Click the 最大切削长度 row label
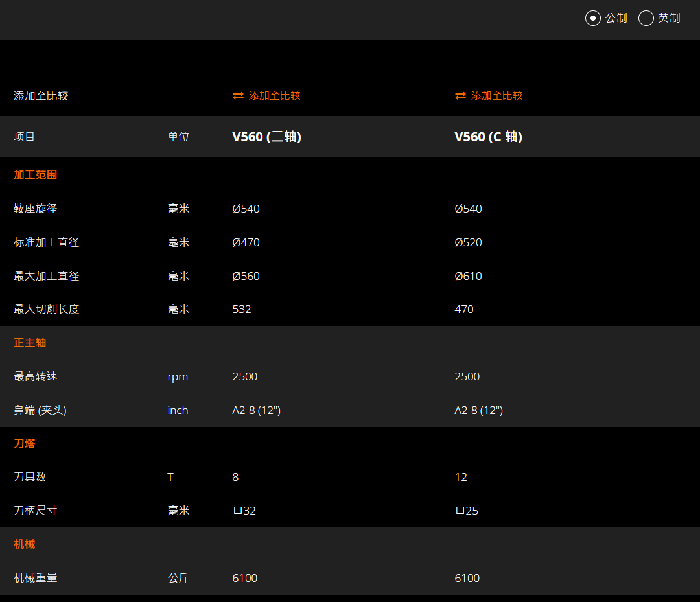Viewport: 700px width, 602px height. (46, 309)
